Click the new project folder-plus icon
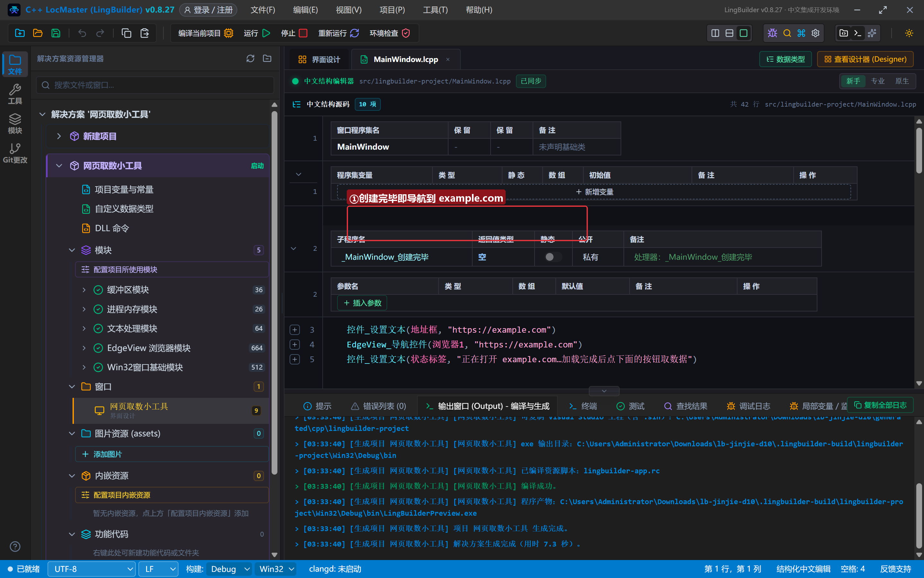924x578 pixels. 20,33
